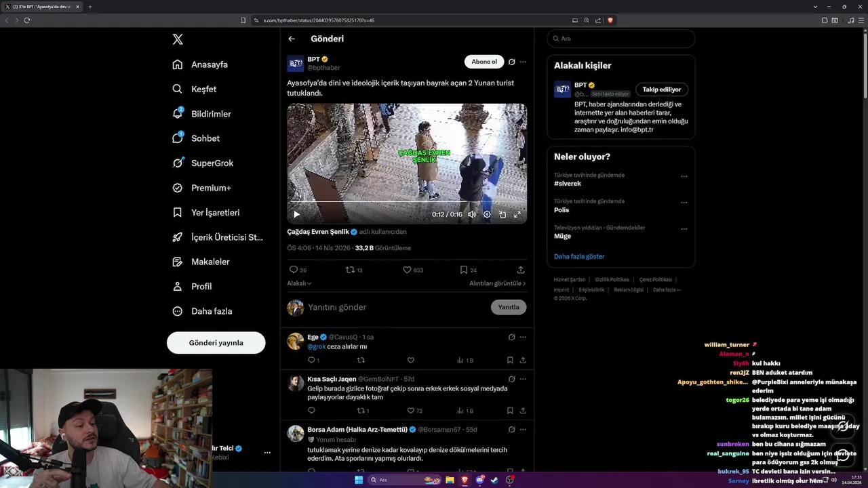
Task: Open Premium+ in the sidebar
Action: click(x=201, y=188)
